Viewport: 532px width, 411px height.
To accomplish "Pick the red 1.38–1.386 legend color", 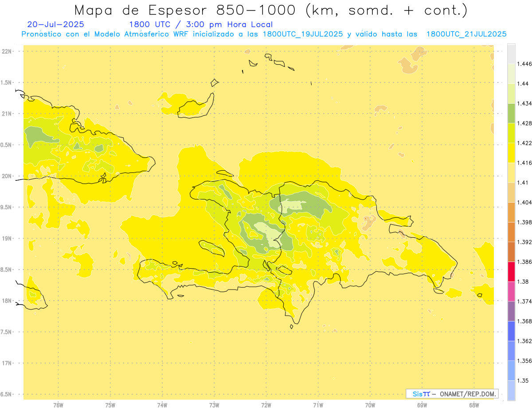I will coord(511,271).
